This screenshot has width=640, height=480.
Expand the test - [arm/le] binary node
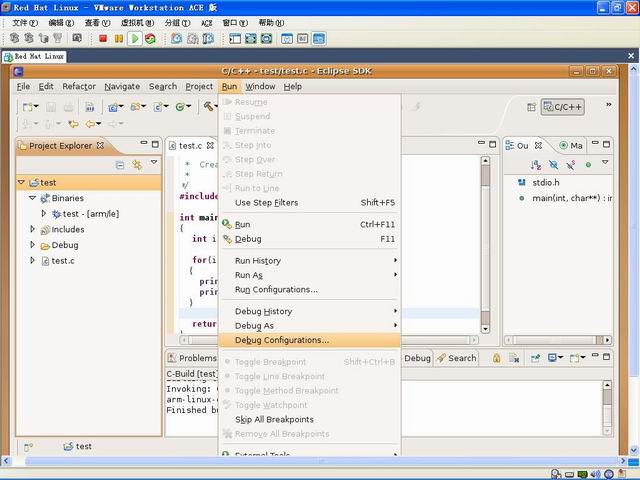click(44, 213)
